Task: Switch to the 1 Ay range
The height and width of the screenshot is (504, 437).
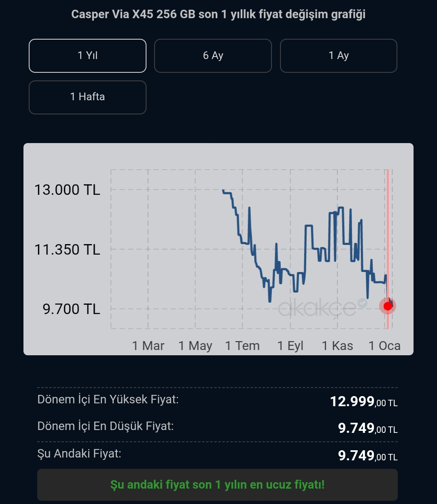Action: [x=339, y=56]
